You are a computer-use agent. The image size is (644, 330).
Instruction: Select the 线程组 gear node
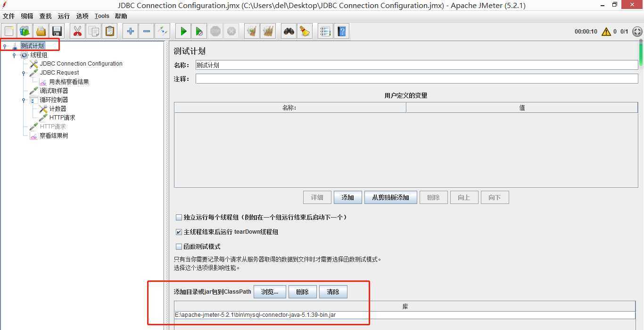[33, 55]
